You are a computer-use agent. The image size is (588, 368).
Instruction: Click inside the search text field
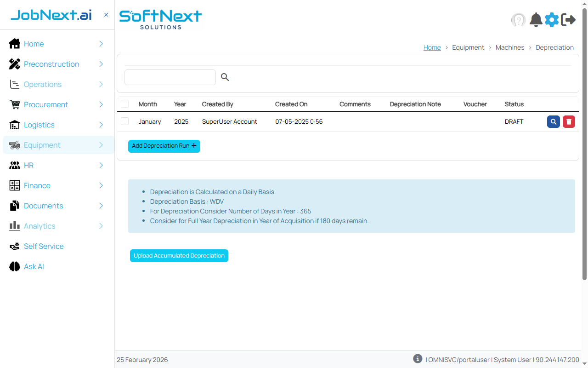[x=170, y=77]
